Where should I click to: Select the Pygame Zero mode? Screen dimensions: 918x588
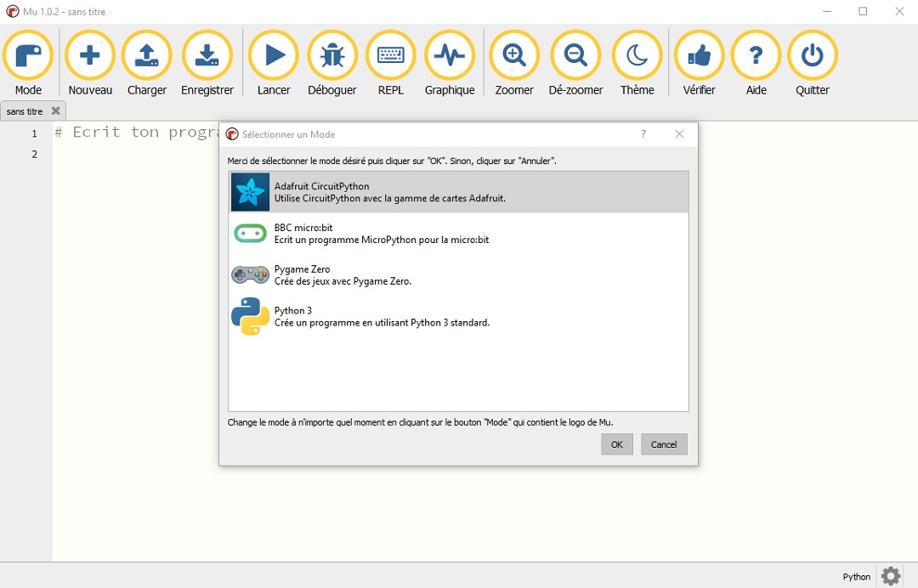[458, 275]
